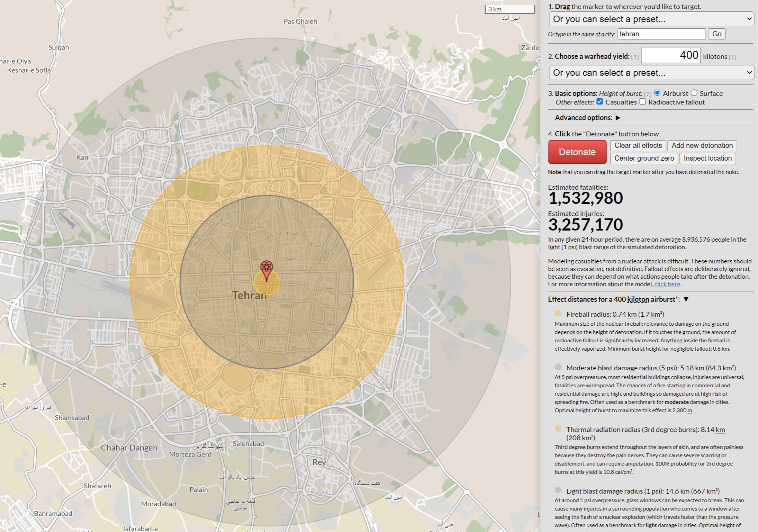758x532 pixels.
Task: Click the Kan label on map
Action: click(x=82, y=157)
